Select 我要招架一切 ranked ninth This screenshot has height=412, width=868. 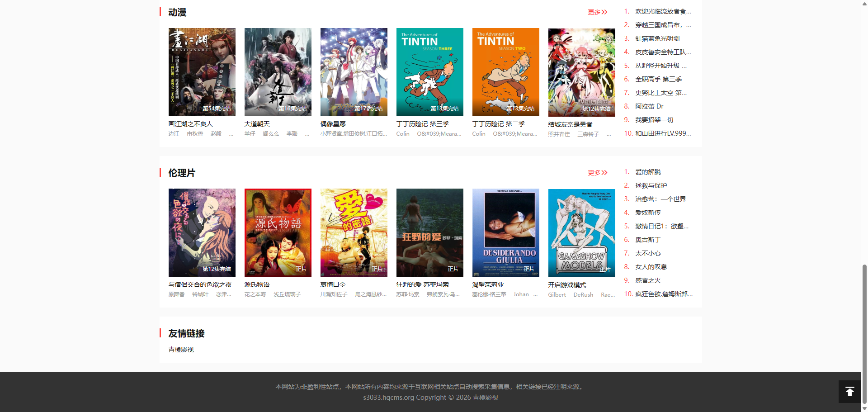tap(654, 120)
